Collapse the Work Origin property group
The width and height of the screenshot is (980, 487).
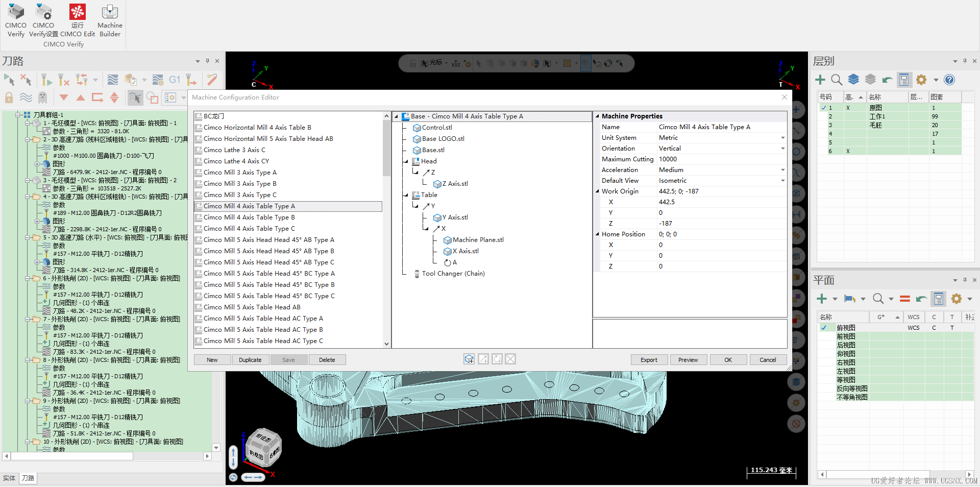click(x=597, y=191)
